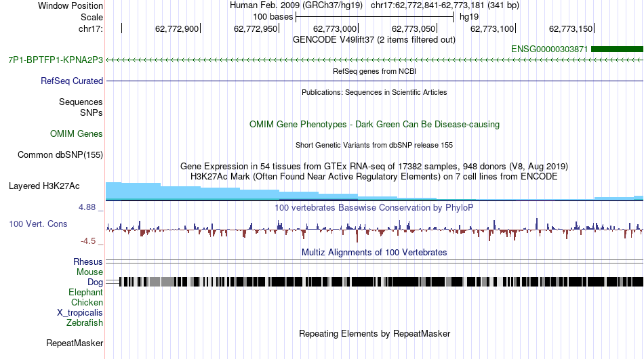Click the green ENSG00000303871 exon block
This screenshot has width=644, height=359.
617,49
